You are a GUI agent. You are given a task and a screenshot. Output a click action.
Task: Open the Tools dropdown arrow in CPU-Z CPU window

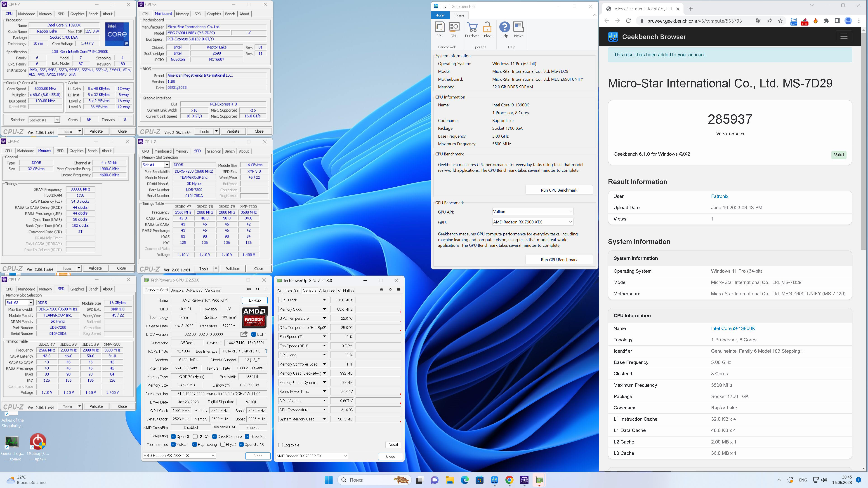coord(80,131)
